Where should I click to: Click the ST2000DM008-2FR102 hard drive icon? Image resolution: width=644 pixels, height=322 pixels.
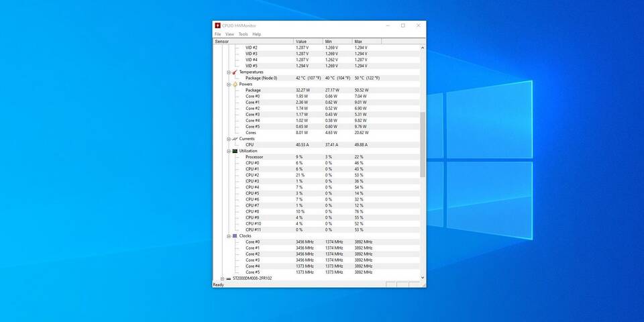coord(228,278)
